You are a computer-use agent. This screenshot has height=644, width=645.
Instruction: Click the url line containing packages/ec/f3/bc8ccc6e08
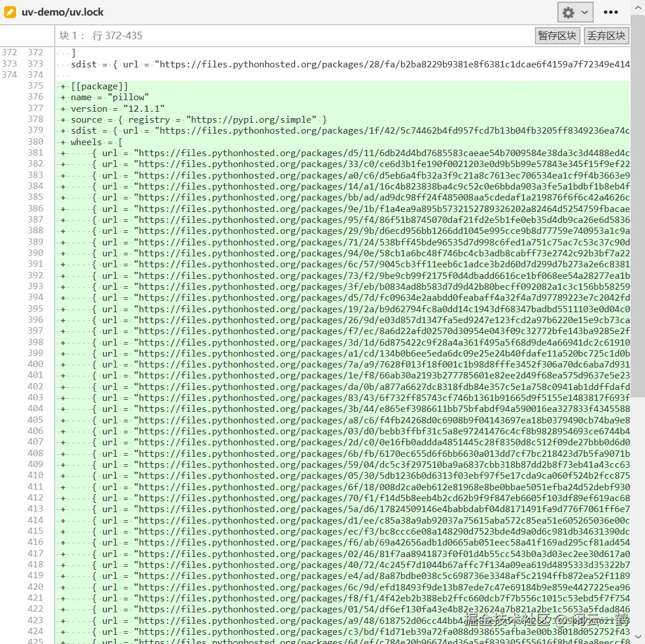coord(342,532)
